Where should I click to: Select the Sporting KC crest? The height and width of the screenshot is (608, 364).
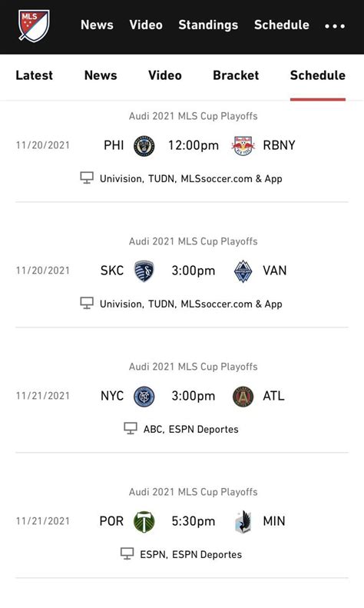coord(144,271)
